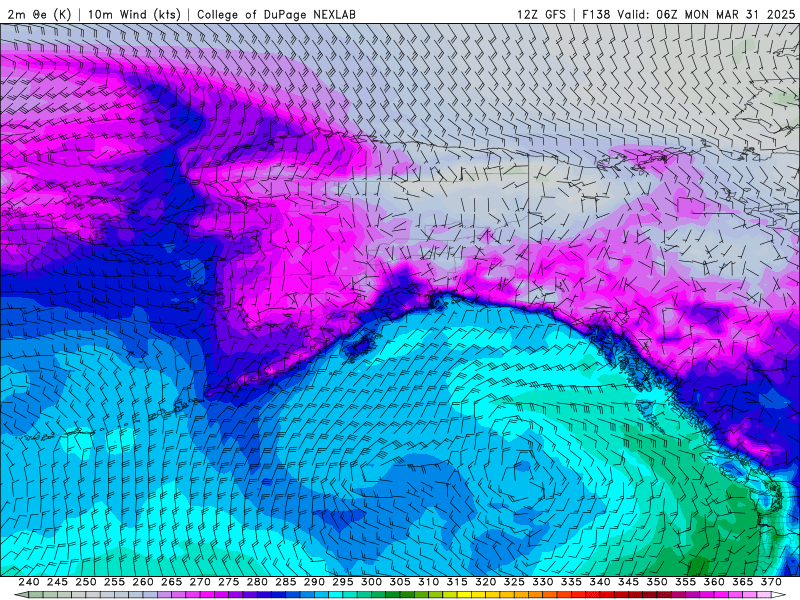The height and width of the screenshot is (600, 800).
Task: Select the 255 value on the color scale
Action: [x=114, y=582]
